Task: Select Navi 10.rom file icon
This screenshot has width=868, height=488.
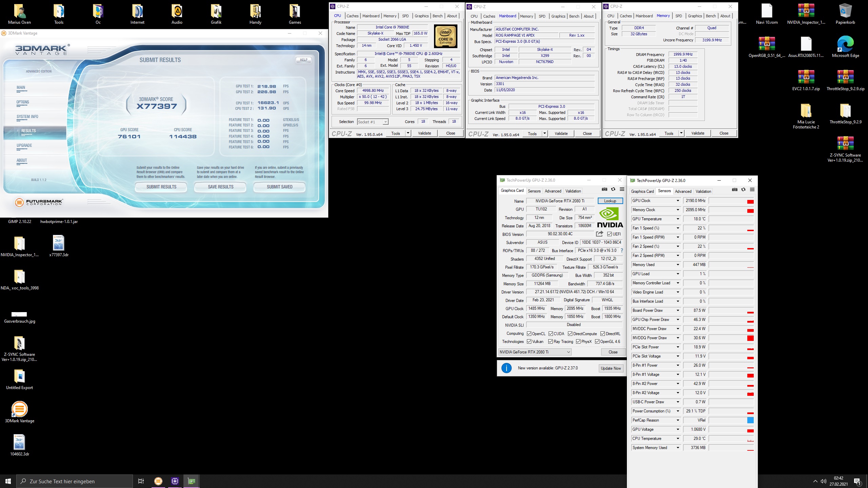Action: 767,15
